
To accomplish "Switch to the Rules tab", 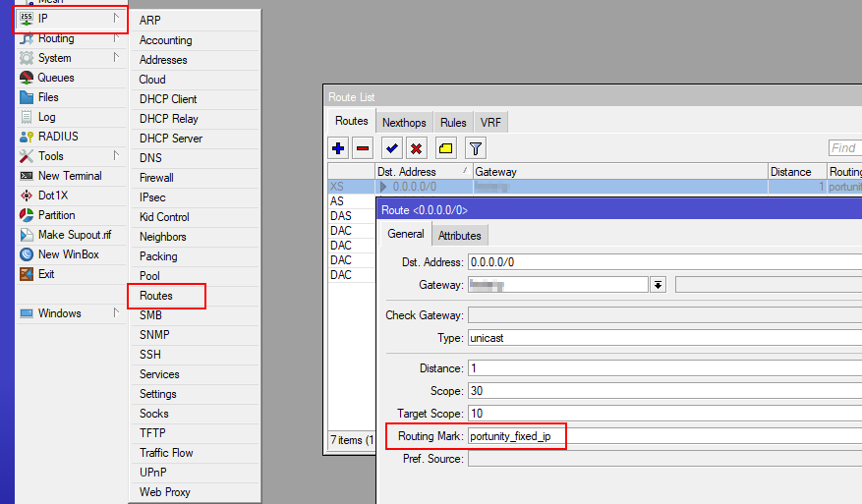I will tap(453, 123).
